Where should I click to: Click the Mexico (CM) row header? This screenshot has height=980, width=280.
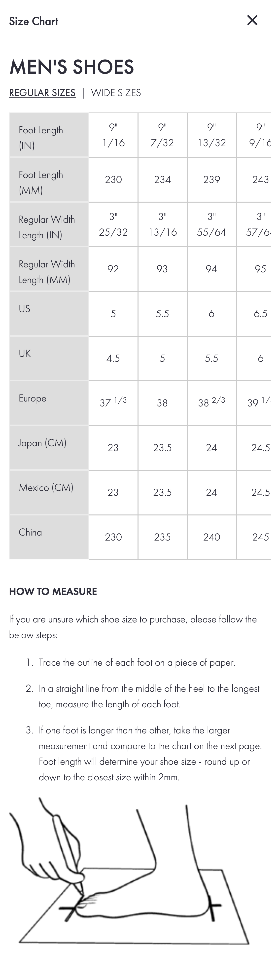point(49,492)
